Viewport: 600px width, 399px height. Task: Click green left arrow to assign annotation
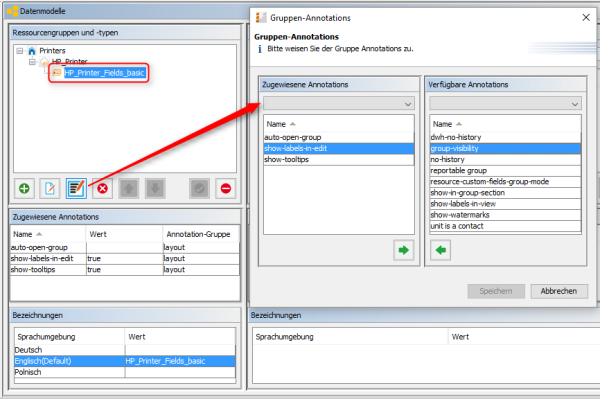[x=440, y=250]
